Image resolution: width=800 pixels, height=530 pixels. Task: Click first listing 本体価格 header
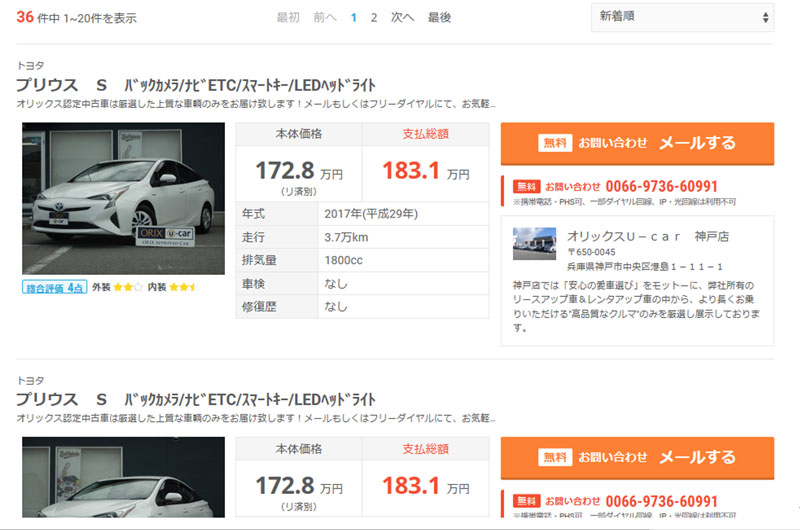tap(299, 134)
